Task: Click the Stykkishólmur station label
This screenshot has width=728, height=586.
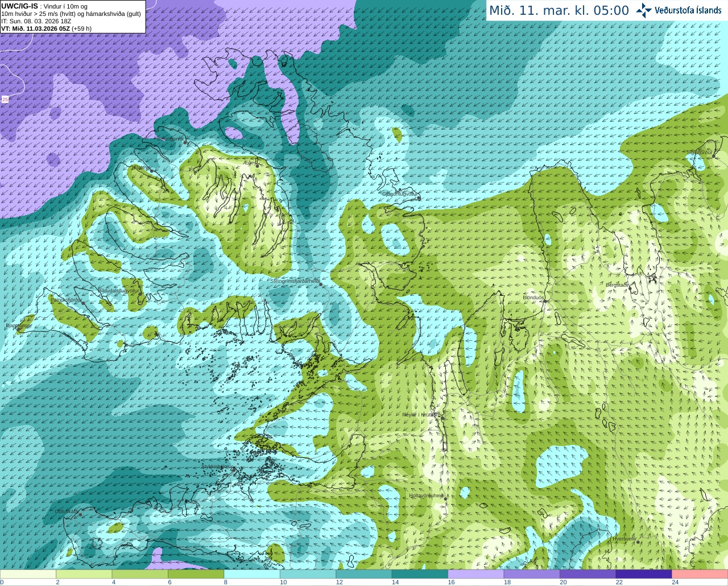Action: coord(218,466)
